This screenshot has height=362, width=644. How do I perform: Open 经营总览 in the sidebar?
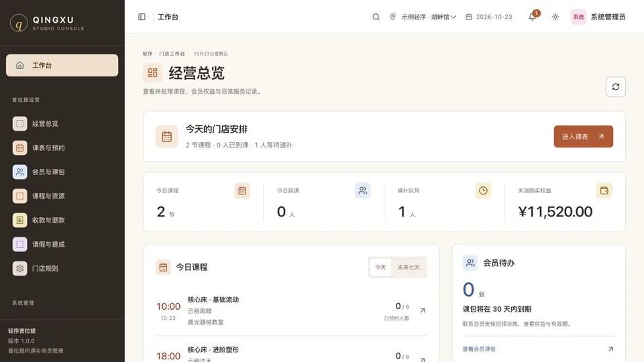coord(62,123)
